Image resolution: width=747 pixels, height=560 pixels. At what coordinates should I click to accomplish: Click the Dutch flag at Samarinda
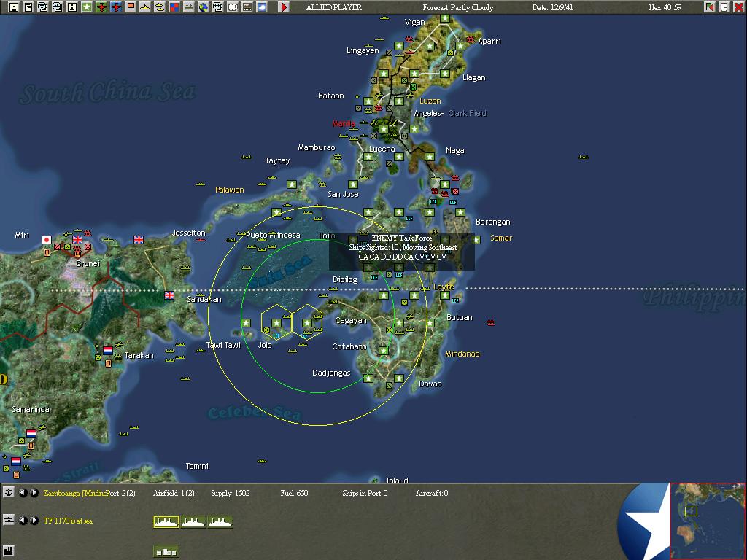click(x=31, y=434)
